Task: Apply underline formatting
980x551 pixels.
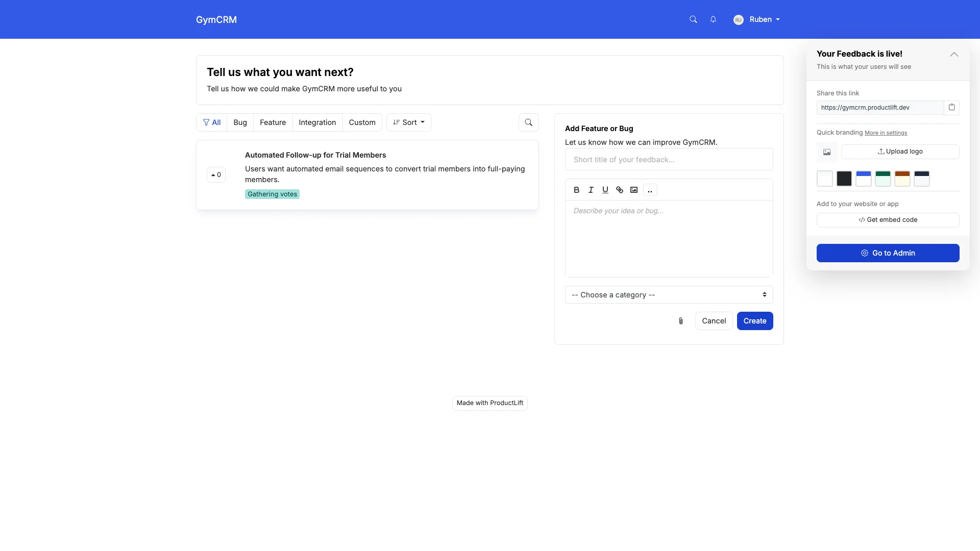Action: [605, 190]
